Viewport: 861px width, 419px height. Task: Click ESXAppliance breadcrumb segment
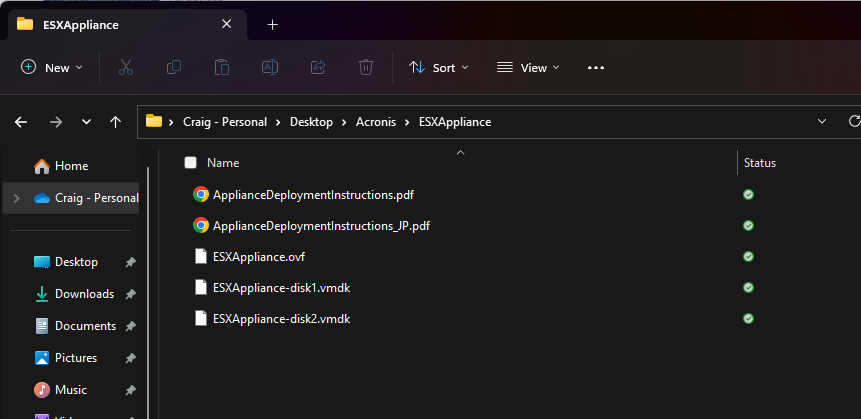pos(455,122)
